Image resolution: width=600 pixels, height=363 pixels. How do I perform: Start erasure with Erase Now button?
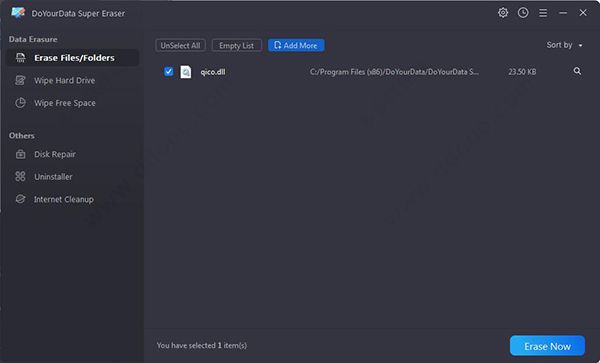click(x=547, y=346)
